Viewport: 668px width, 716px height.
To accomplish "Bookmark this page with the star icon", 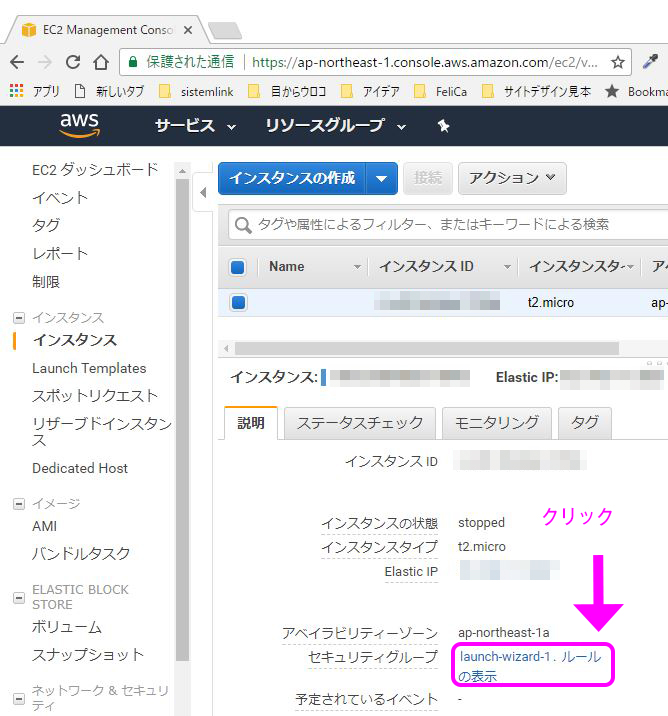I will [618, 62].
